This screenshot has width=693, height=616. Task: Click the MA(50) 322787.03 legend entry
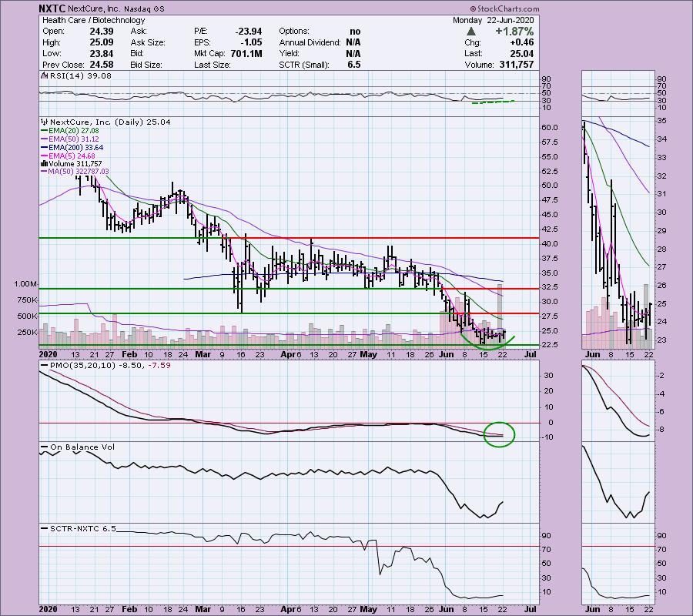tap(79, 172)
